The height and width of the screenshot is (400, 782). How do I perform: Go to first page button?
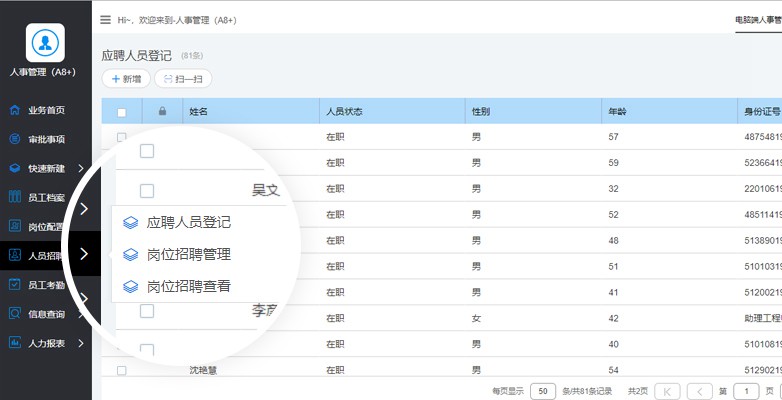click(667, 391)
